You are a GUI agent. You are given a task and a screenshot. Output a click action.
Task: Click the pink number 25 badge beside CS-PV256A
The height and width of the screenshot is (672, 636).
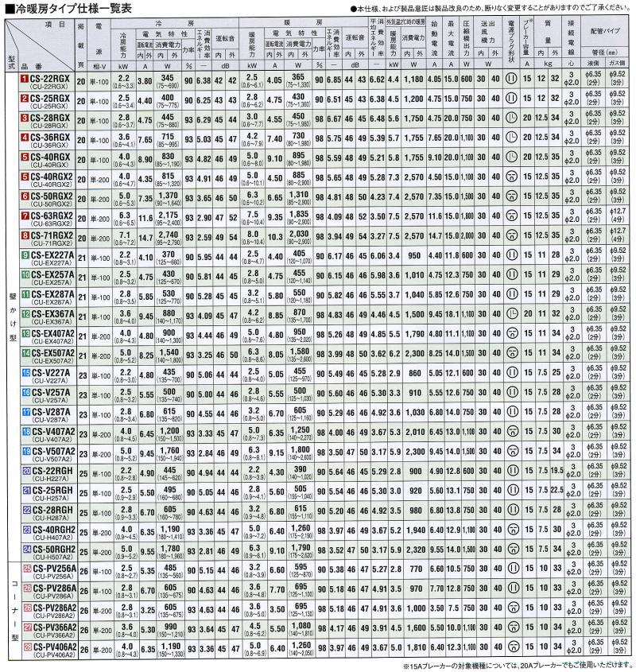pyautogui.click(x=27, y=569)
